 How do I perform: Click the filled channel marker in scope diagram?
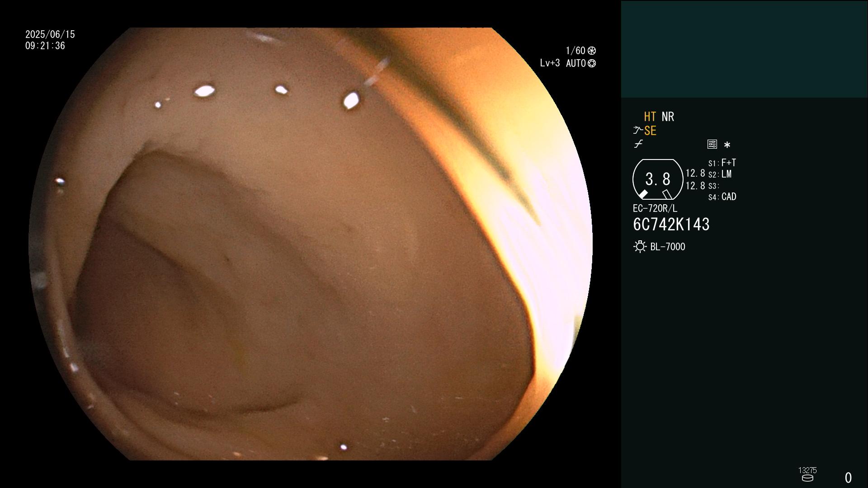[643, 194]
